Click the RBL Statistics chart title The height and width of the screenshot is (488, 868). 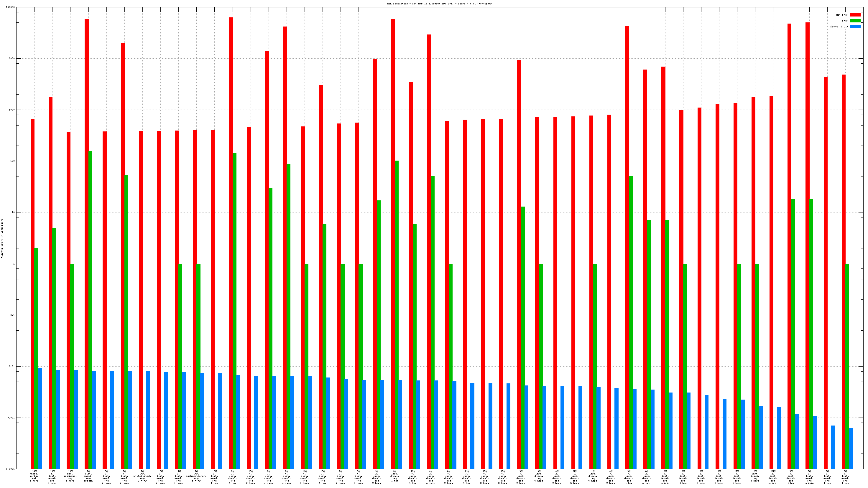pyautogui.click(x=439, y=4)
